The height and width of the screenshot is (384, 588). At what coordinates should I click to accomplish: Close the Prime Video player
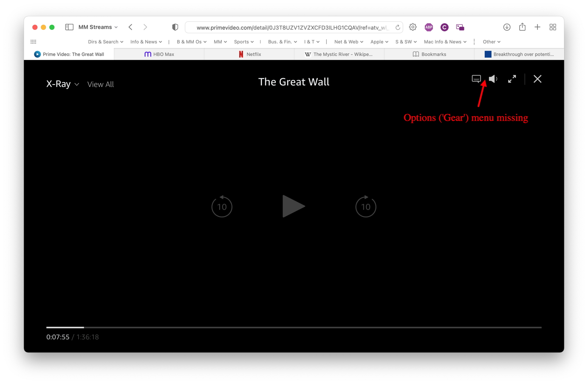[x=537, y=79]
